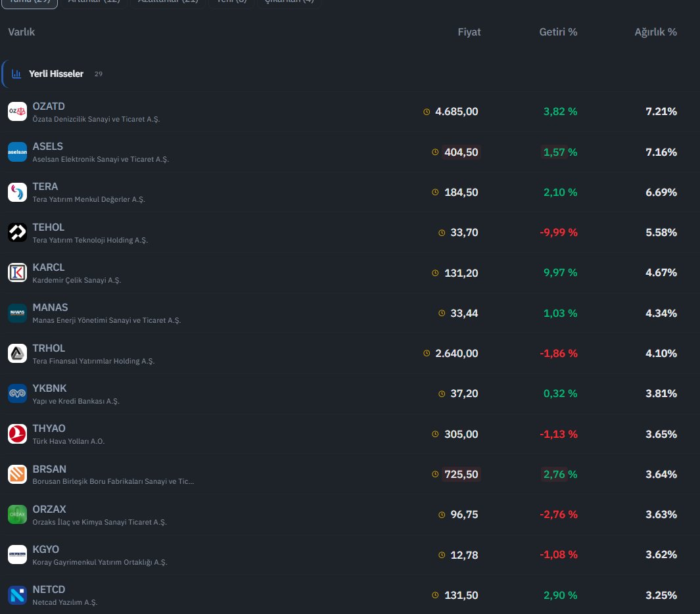This screenshot has width=700, height=614.
Task: Click the MANAS logo icon
Action: tap(17, 313)
